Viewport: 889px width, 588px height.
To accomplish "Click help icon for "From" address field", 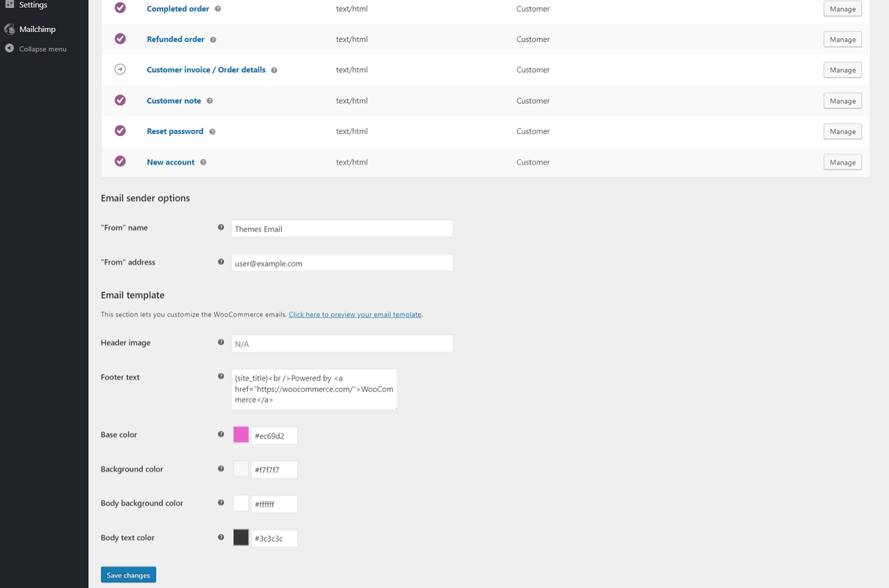I will (x=221, y=262).
